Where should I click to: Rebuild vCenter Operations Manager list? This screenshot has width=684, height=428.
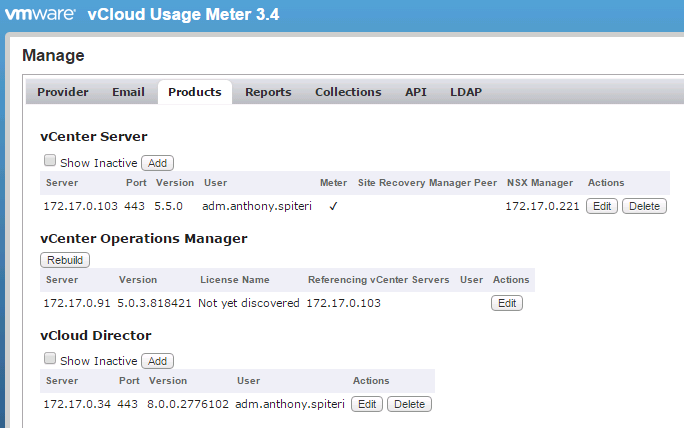[x=65, y=260]
